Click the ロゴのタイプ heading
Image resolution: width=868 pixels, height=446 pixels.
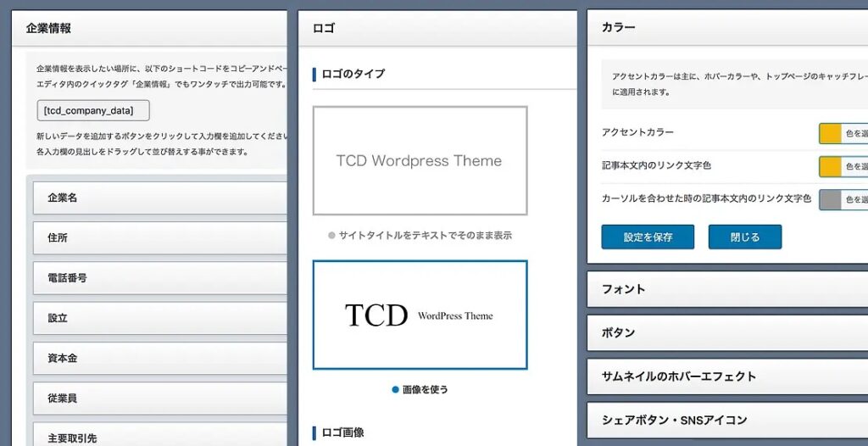click(353, 74)
